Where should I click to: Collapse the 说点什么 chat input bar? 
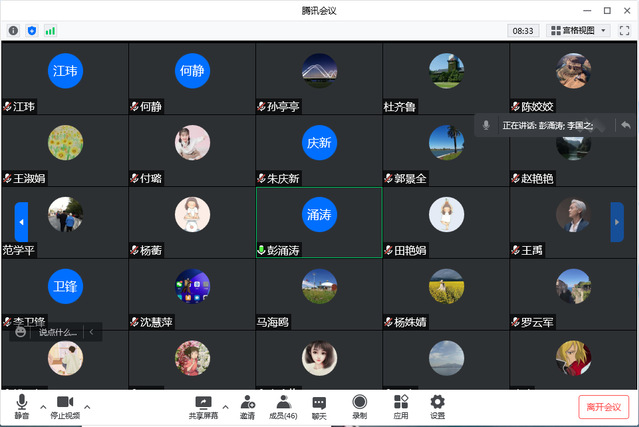pyautogui.click(x=92, y=331)
